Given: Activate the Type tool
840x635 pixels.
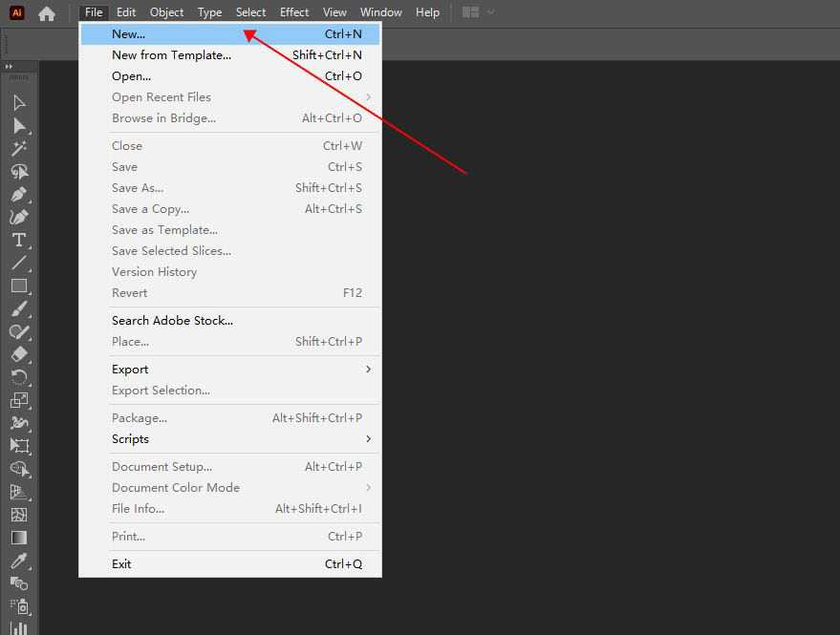Looking at the screenshot, I should (x=19, y=240).
